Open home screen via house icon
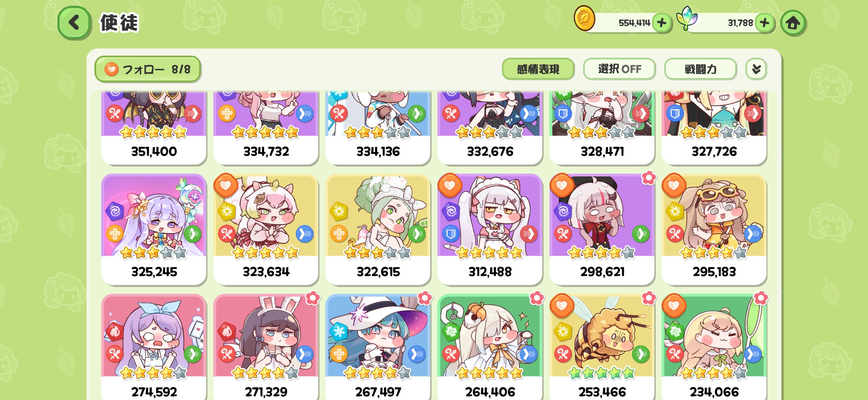Viewport: 868px width, 400px height. [793, 23]
